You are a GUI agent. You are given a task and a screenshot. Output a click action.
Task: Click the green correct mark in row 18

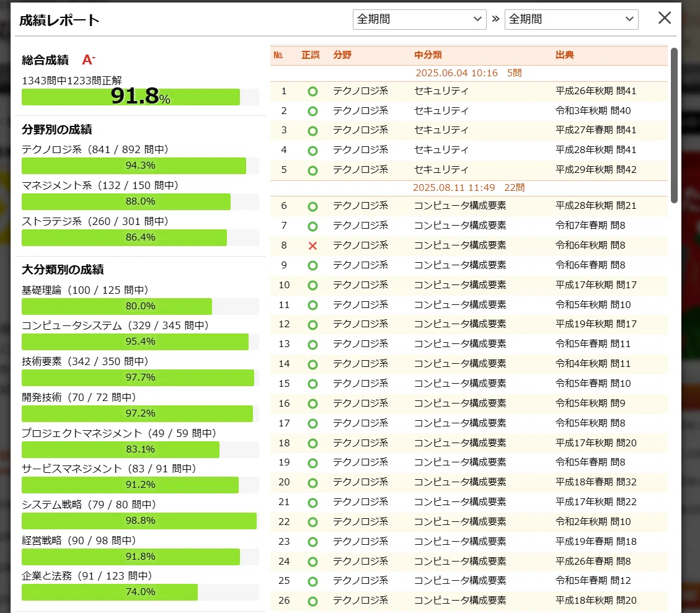click(x=312, y=443)
